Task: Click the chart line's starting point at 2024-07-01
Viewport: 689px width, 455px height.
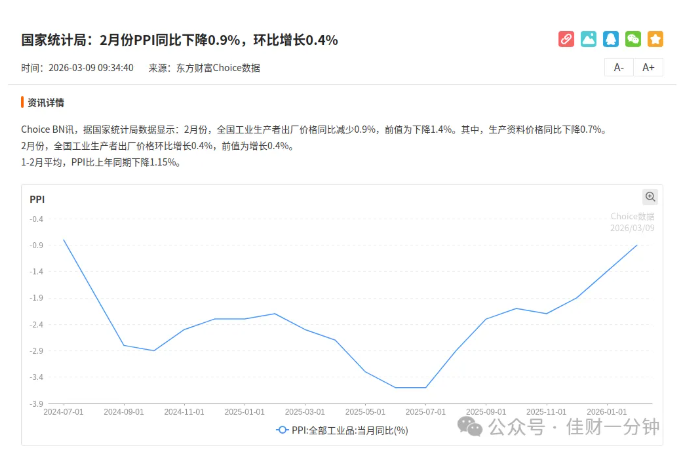Action: [x=64, y=240]
